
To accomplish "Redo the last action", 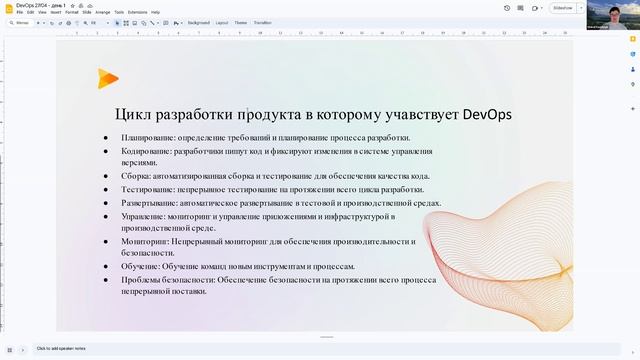I will pos(60,23).
